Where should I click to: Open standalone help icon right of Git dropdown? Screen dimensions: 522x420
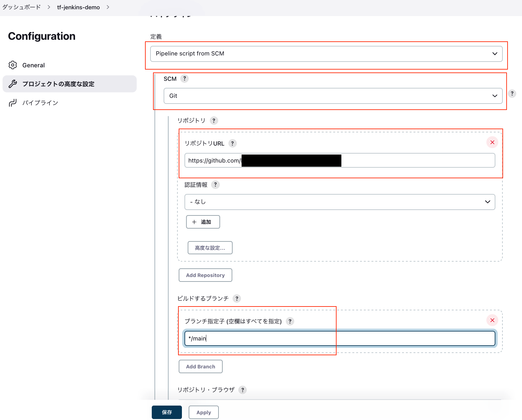[x=512, y=94]
